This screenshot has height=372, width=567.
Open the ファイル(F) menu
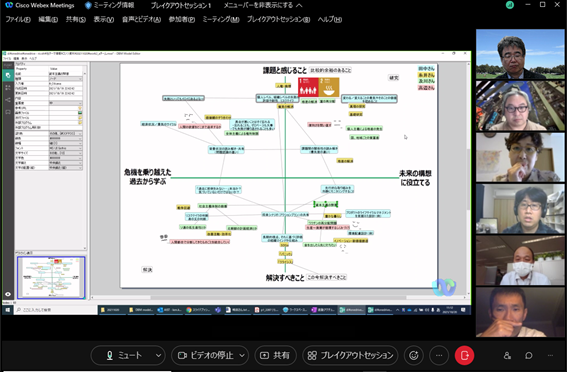pos(18,19)
